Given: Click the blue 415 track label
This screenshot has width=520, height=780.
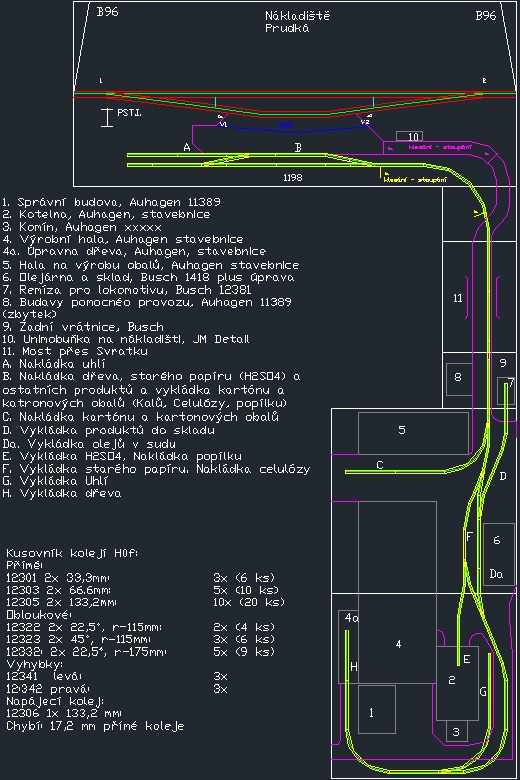Looking at the screenshot, I should (285, 125).
